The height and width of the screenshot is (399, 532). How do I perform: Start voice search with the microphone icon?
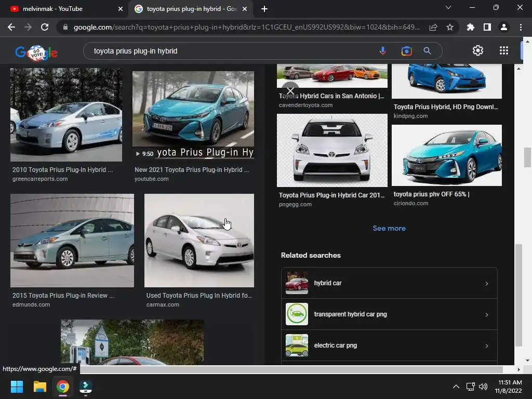pyautogui.click(x=383, y=51)
